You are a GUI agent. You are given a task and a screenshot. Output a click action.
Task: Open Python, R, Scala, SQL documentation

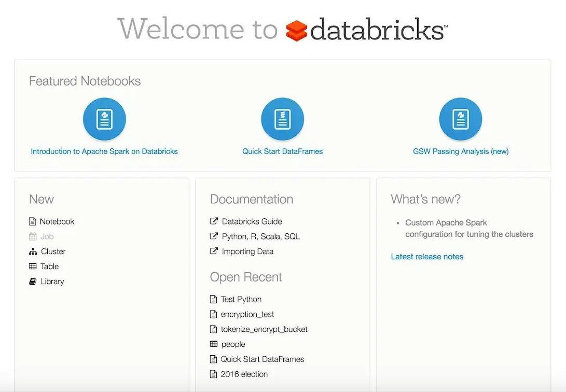260,236
